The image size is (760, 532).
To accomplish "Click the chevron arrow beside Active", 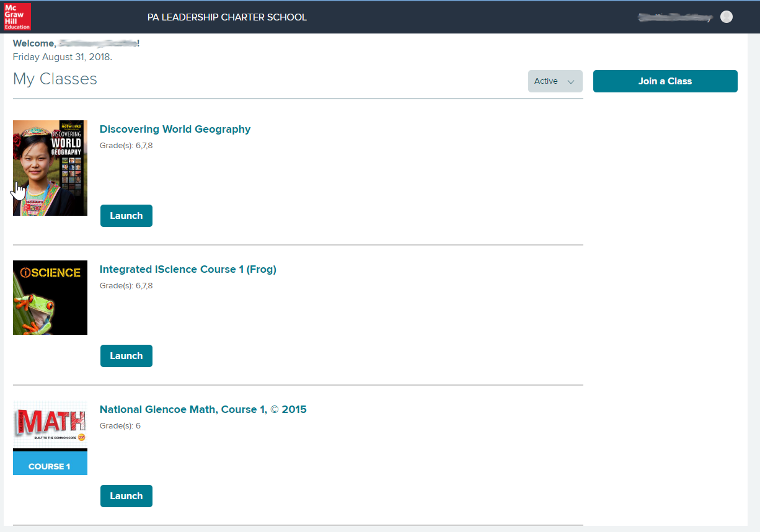I will click(571, 82).
